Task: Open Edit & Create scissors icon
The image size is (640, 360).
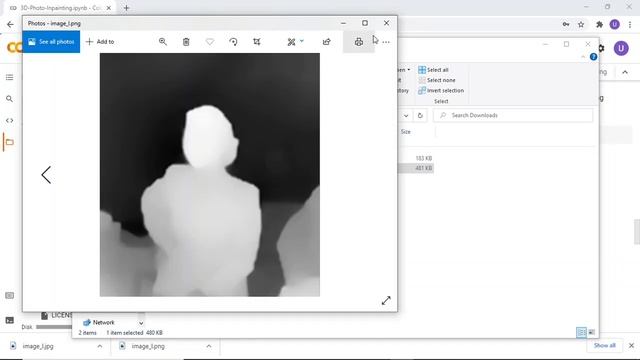Action: tap(291, 42)
